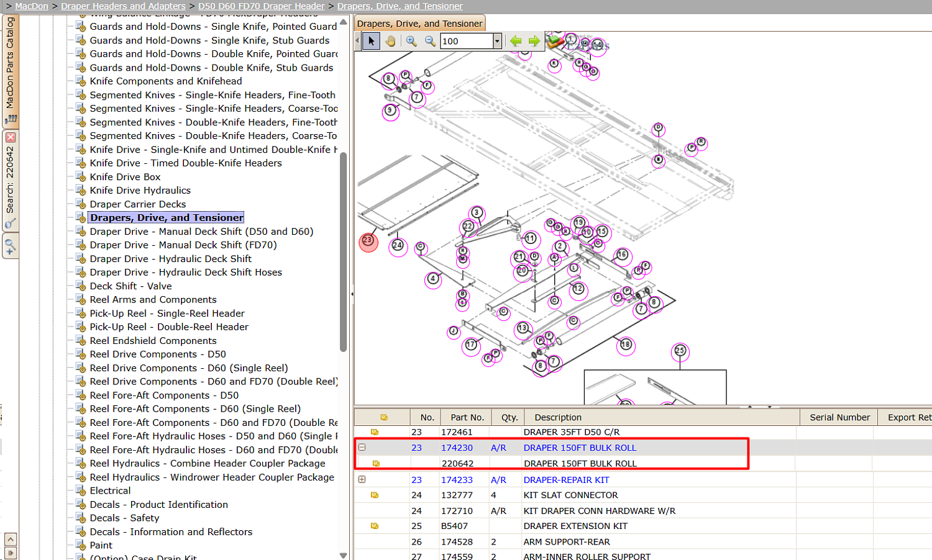
Task: Click the Knife Components and Knifehead page icon
Action: pos(81,81)
